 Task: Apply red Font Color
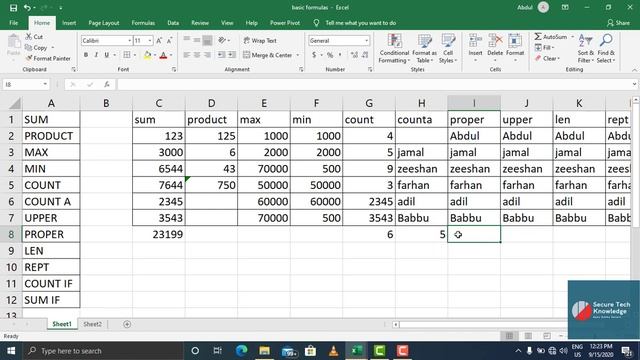(x=163, y=55)
